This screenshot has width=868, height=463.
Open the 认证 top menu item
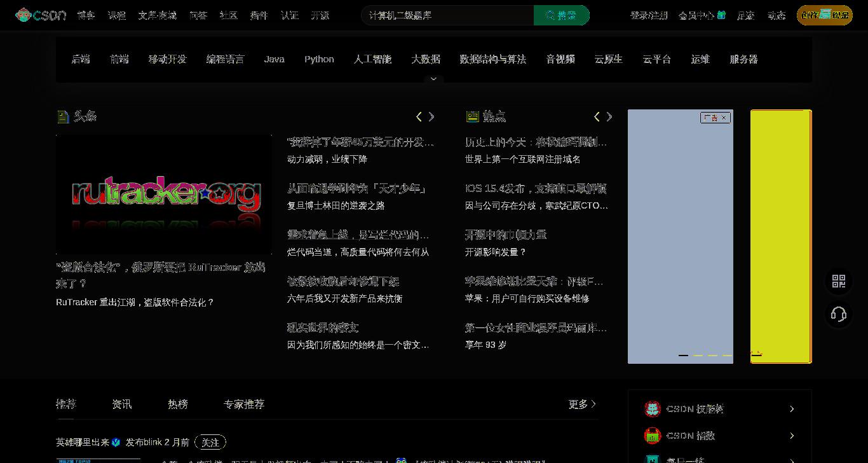point(290,15)
